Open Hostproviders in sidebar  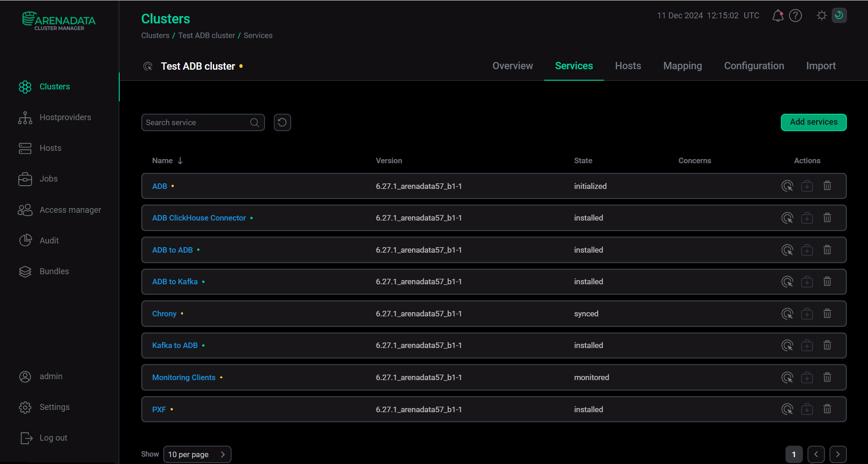point(65,117)
